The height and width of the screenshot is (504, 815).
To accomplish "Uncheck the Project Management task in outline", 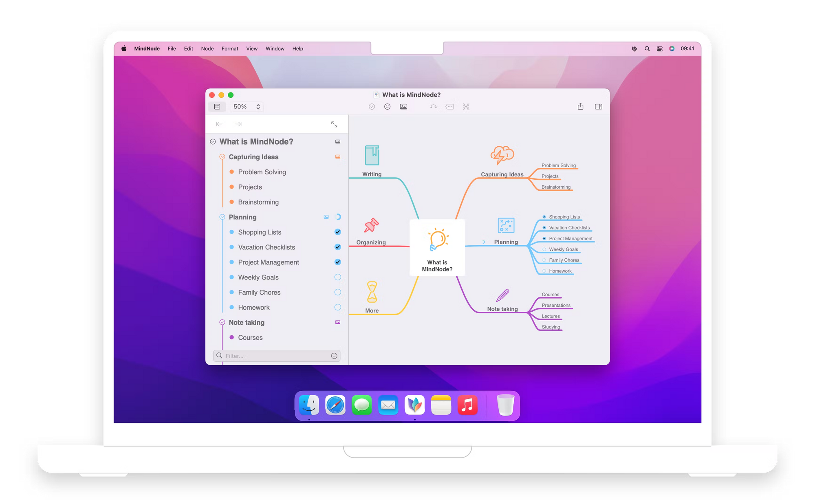I will click(x=338, y=262).
